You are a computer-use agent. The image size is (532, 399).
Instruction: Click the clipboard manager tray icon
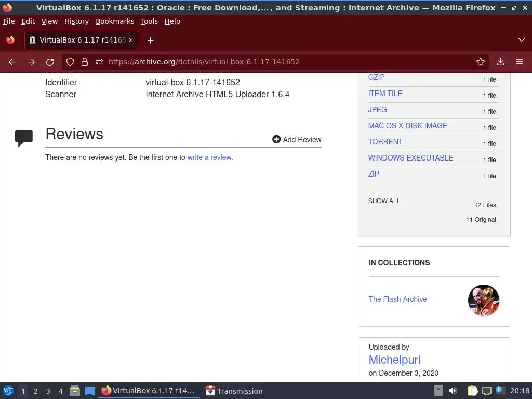point(472,391)
